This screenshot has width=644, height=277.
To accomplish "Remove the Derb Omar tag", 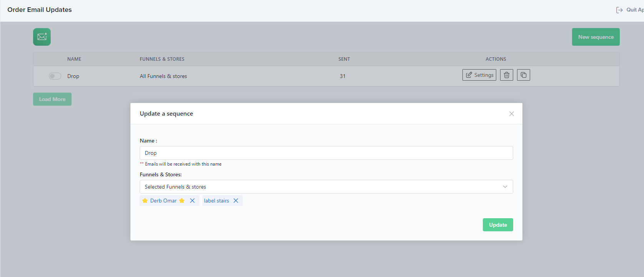I will [x=192, y=201].
